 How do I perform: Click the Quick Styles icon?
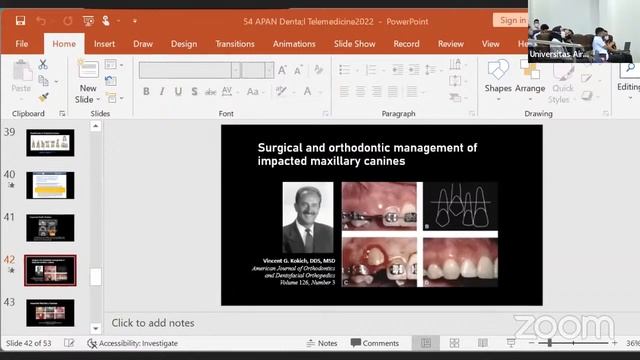[x=563, y=71]
